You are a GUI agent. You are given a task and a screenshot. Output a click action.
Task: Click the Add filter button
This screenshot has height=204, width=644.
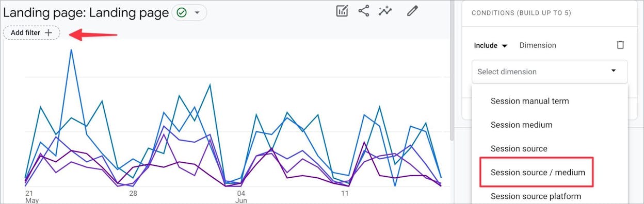31,32
